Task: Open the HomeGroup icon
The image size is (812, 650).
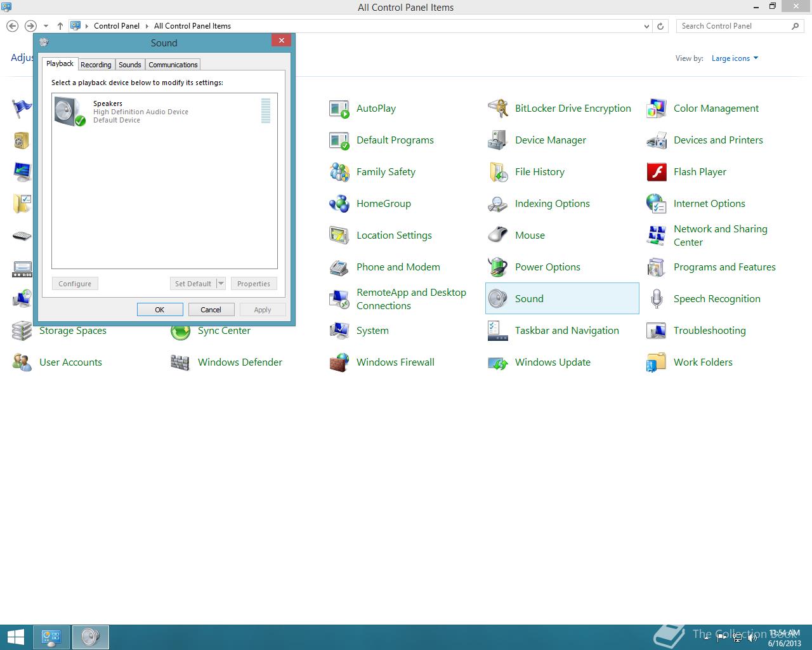Action: click(x=339, y=204)
